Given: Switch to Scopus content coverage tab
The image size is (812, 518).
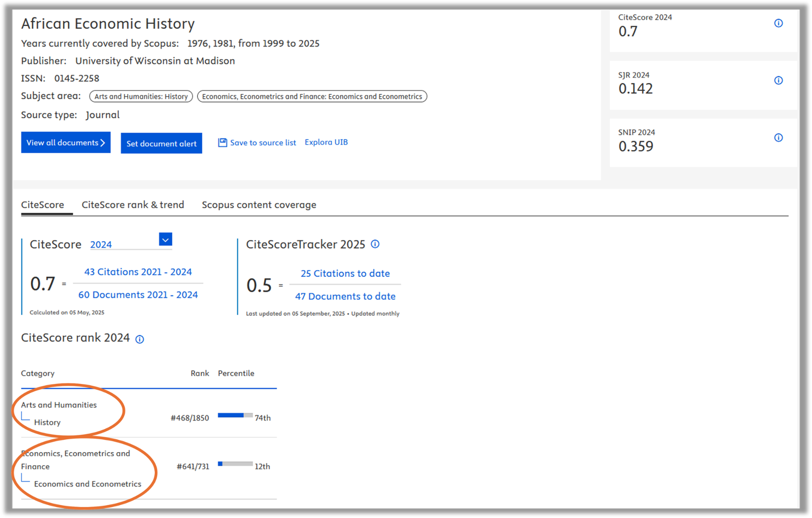Looking at the screenshot, I should [x=259, y=205].
